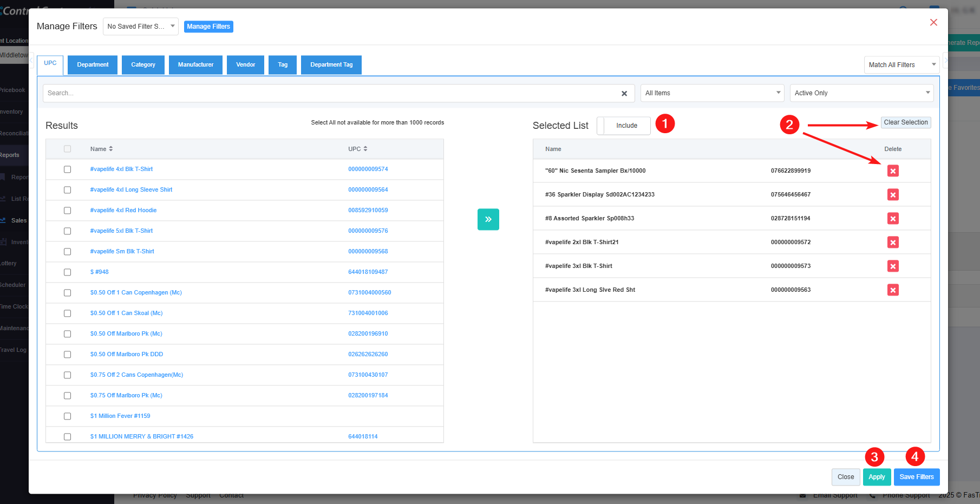Image resolution: width=980 pixels, height=504 pixels.
Task: Delete #vapelife 3xl Long Slve Red Sht
Action: pyautogui.click(x=893, y=290)
